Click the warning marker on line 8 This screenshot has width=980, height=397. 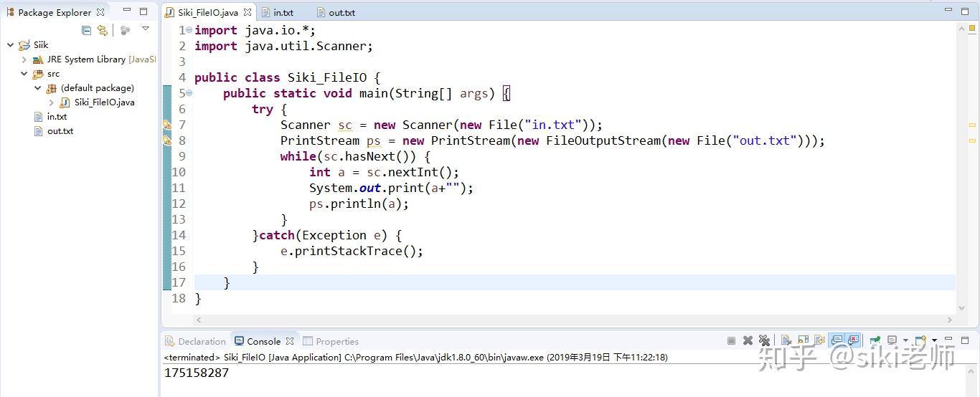click(x=167, y=140)
